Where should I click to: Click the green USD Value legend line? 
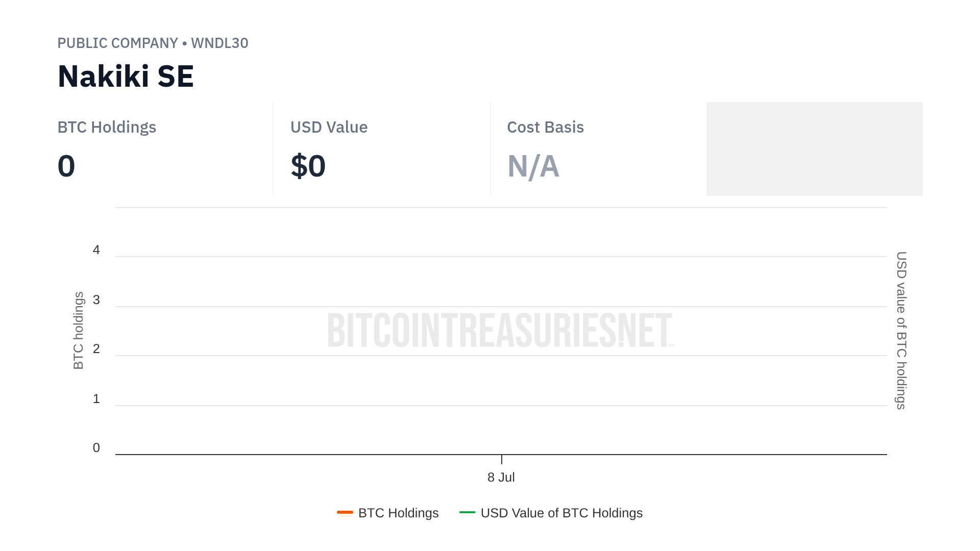(467, 512)
